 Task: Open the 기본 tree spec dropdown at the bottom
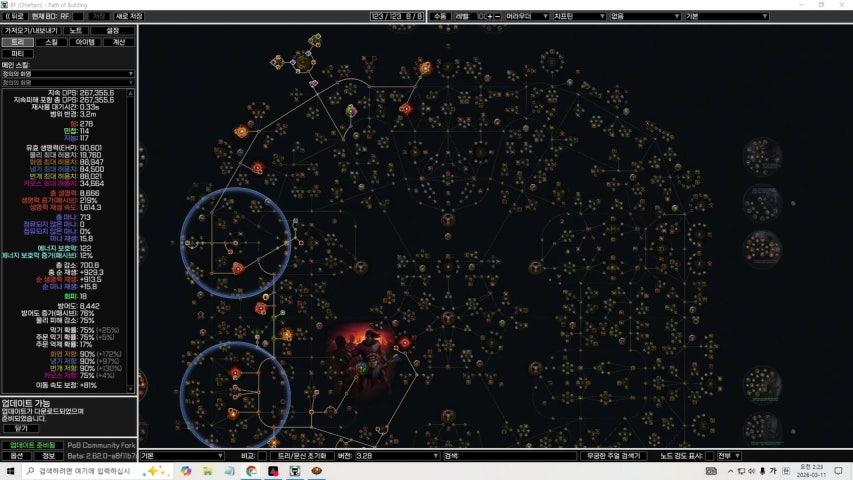[x=182, y=456]
